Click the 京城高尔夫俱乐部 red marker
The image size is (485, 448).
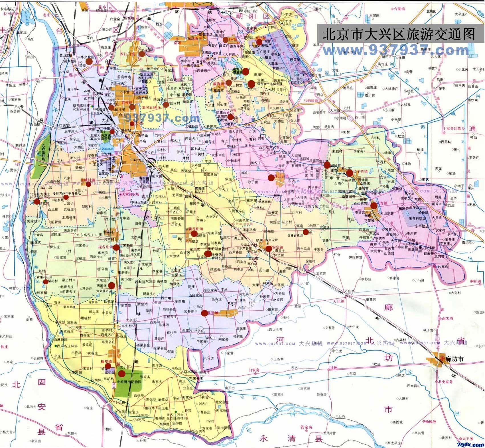click(112, 132)
